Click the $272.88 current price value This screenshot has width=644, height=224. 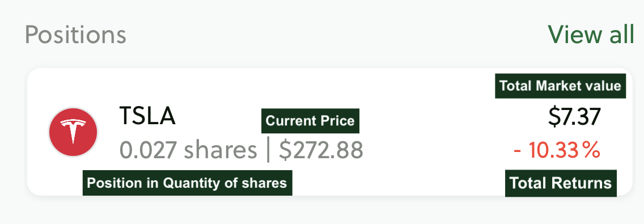click(321, 150)
